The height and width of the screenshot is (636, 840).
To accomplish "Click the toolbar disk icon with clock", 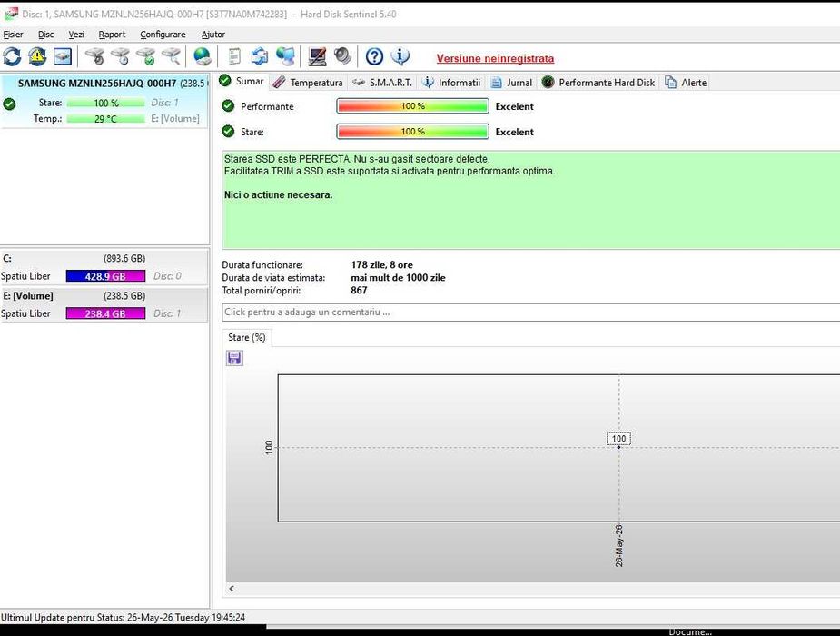I will tap(121, 57).
